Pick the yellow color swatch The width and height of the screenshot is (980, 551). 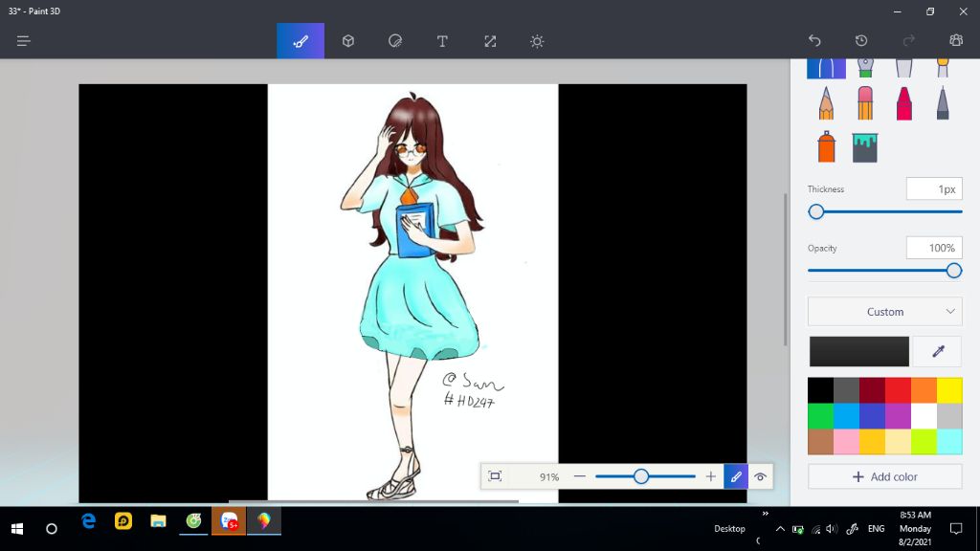tap(949, 390)
